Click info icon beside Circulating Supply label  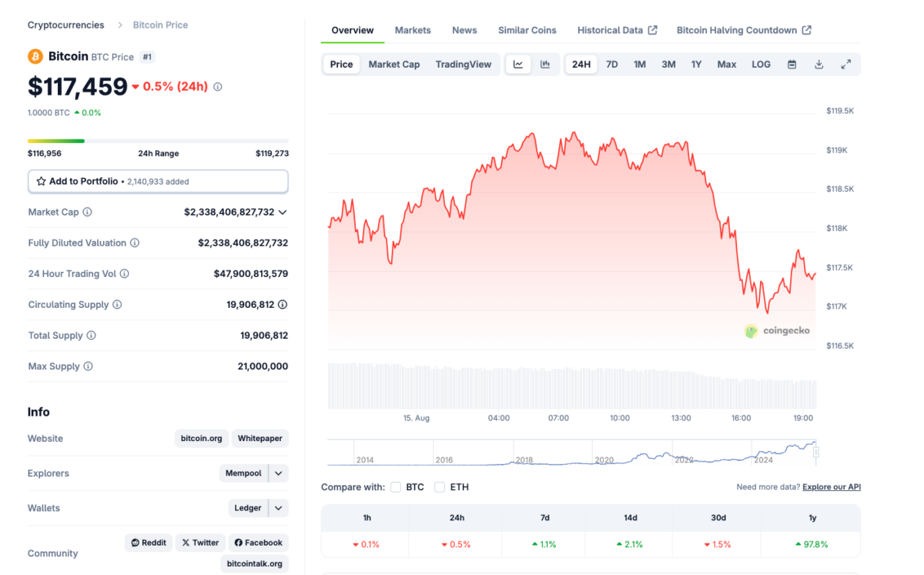coord(117,305)
